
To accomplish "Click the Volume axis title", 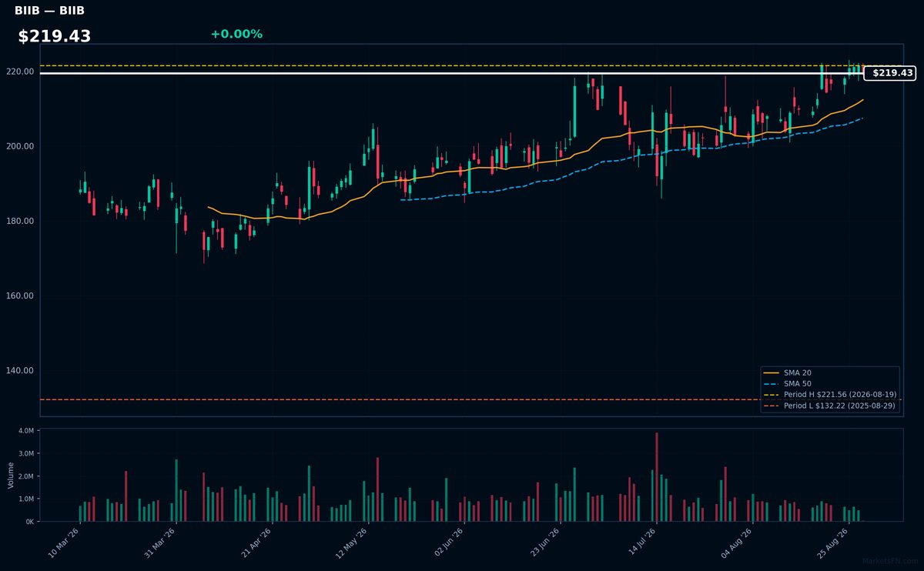I will click(11, 475).
